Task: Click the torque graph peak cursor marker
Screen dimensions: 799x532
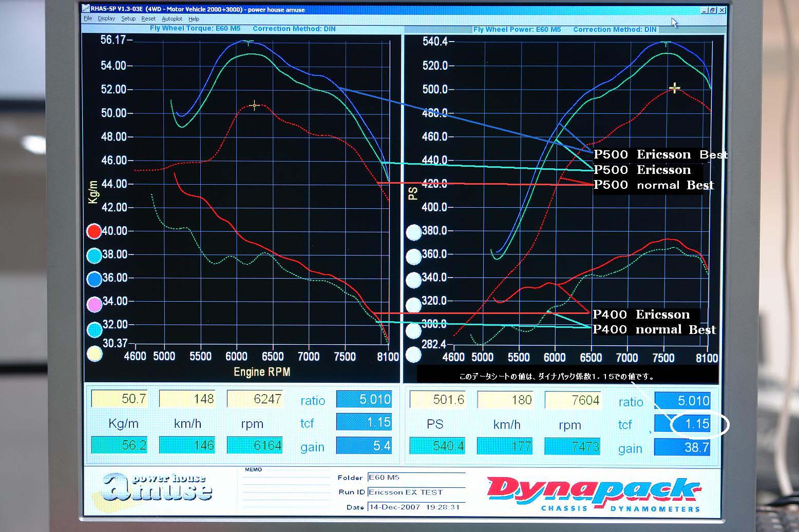Action: (x=255, y=106)
